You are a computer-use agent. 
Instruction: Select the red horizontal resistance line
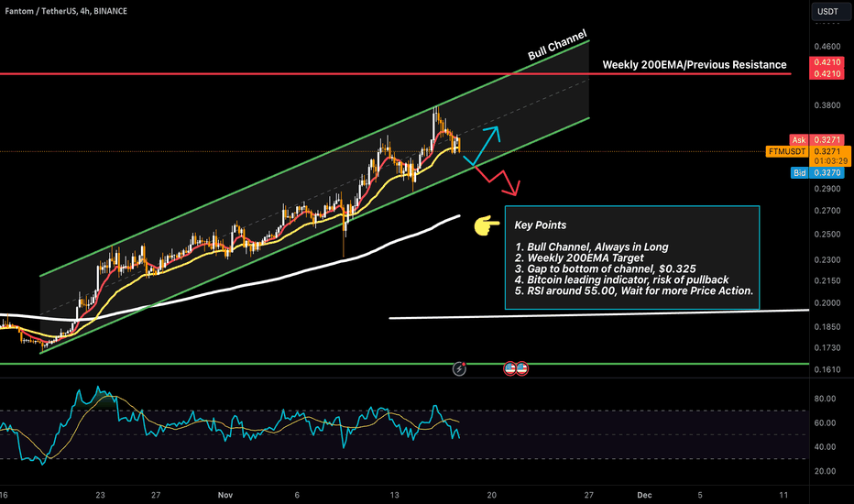click(396, 73)
